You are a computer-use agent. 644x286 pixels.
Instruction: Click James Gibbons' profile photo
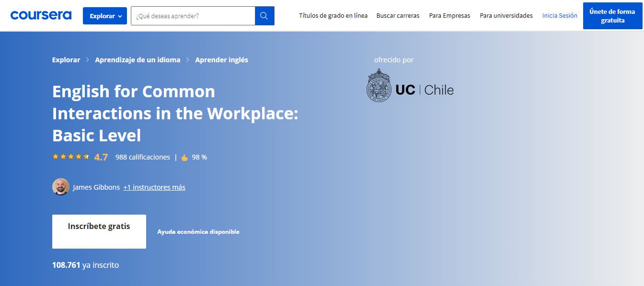point(61,187)
